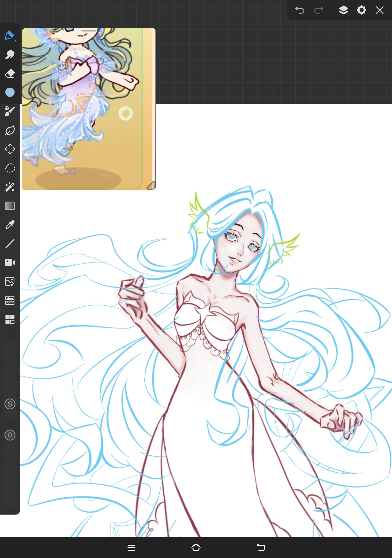392x558 pixels.
Task: Tap the Android home button
Action: point(196,547)
